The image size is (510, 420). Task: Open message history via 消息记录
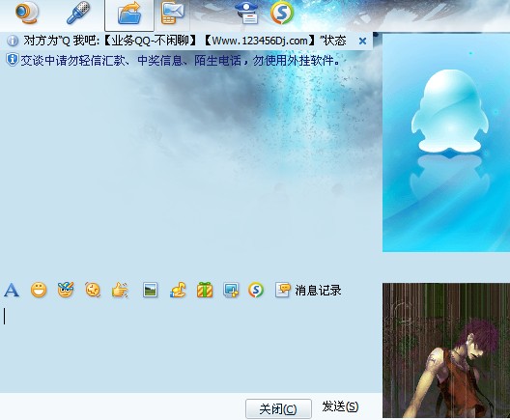308,290
